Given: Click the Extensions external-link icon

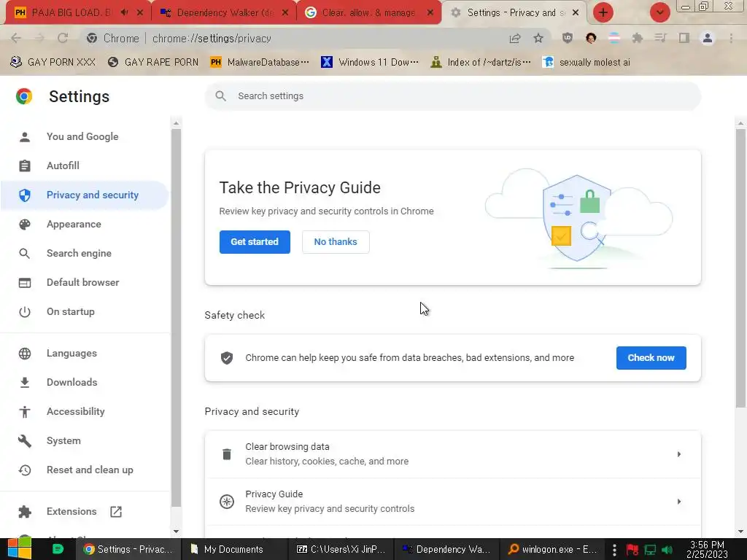Looking at the screenshot, I should pos(116,511).
